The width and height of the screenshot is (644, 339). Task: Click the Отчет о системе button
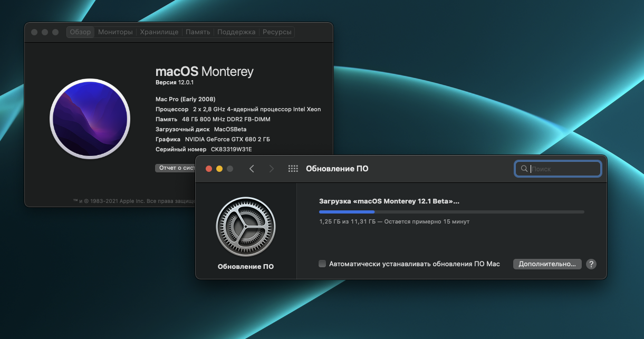point(176,168)
